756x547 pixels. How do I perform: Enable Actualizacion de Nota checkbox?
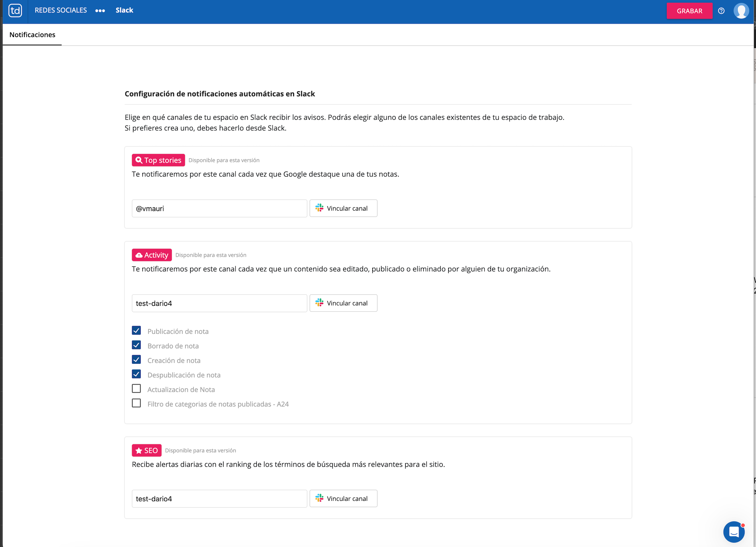[136, 389]
